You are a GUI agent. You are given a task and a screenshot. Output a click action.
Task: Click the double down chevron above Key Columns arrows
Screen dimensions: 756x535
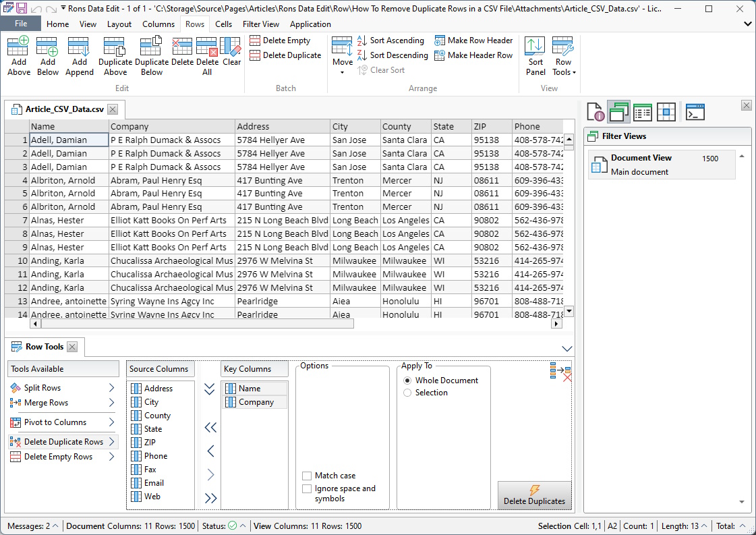(209, 389)
